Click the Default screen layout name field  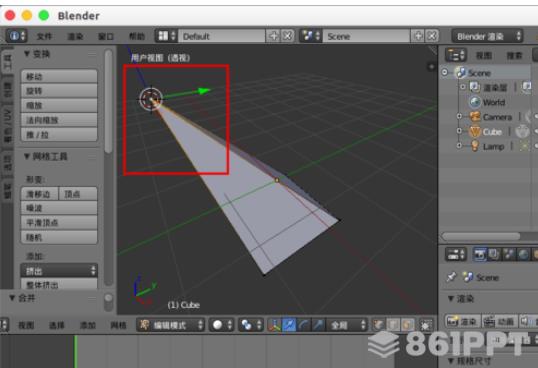point(222,36)
